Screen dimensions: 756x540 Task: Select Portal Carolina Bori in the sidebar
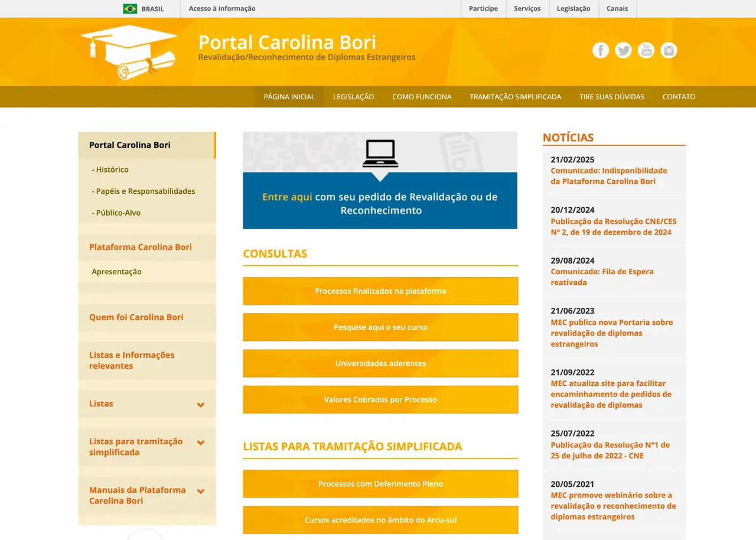coord(147,145)
